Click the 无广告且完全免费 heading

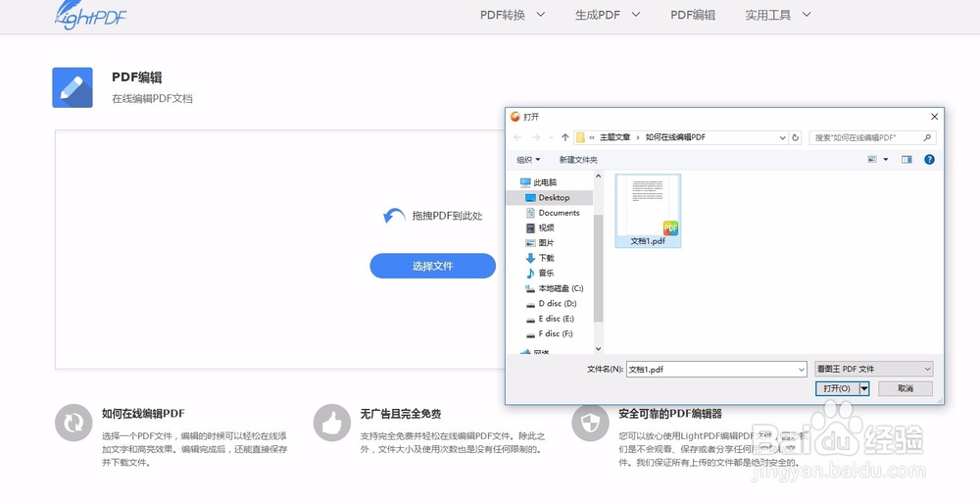coord(401,414)
